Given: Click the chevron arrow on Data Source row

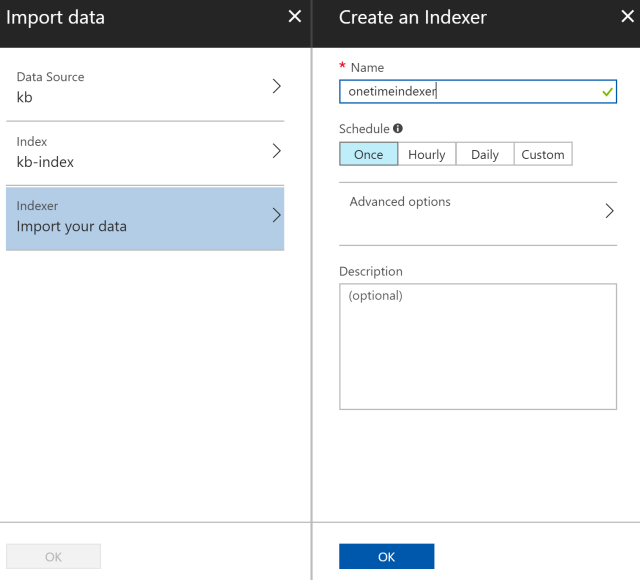Looking at the screenshot, I should 276,86.
